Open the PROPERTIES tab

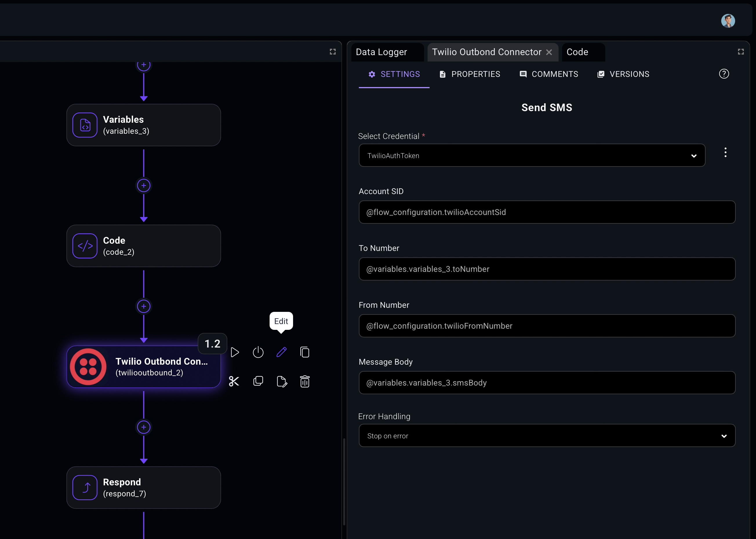[x=470, y=74]
